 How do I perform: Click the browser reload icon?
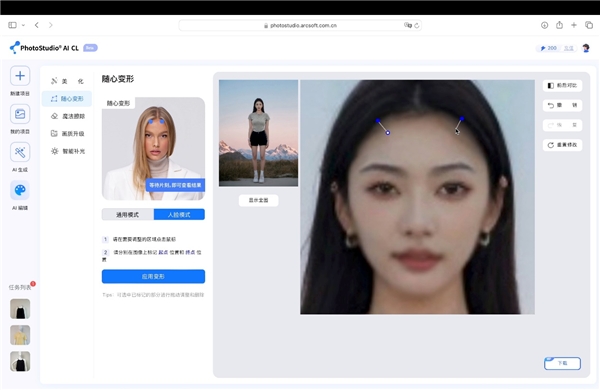tap(417, 26)
